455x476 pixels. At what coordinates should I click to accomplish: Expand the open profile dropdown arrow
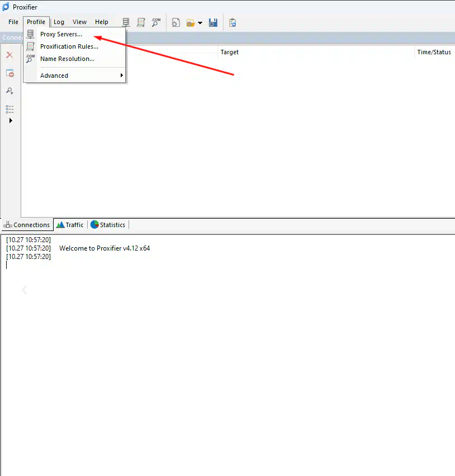[200, 23]
